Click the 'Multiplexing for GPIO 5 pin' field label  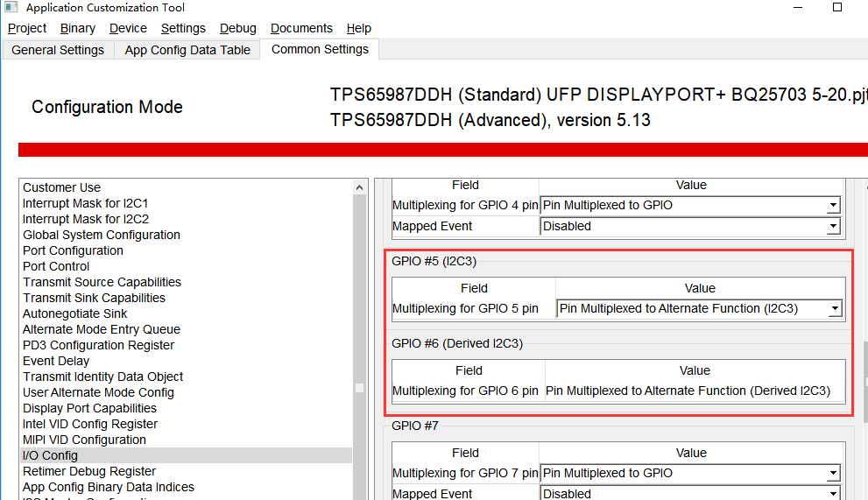(x=466, y=308)
